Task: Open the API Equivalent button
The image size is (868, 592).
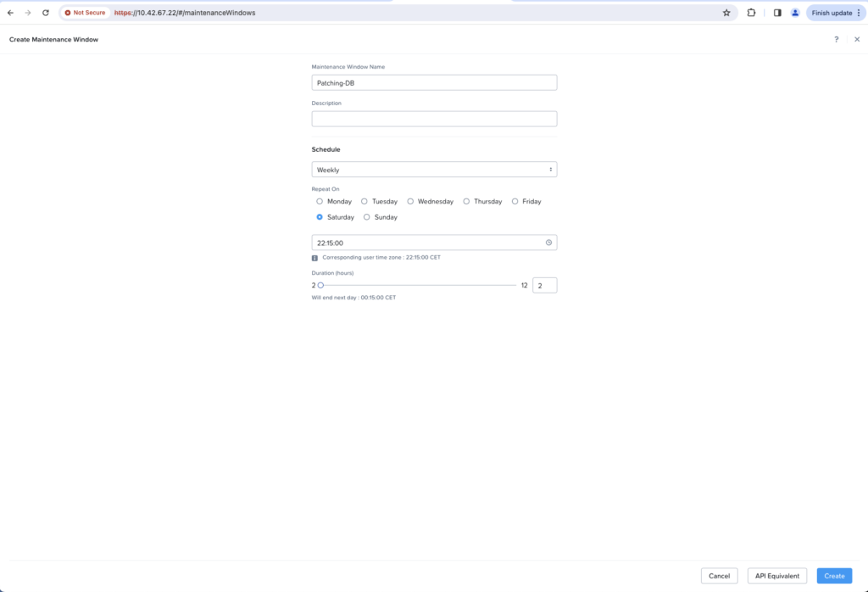Action: click(777, 576)
